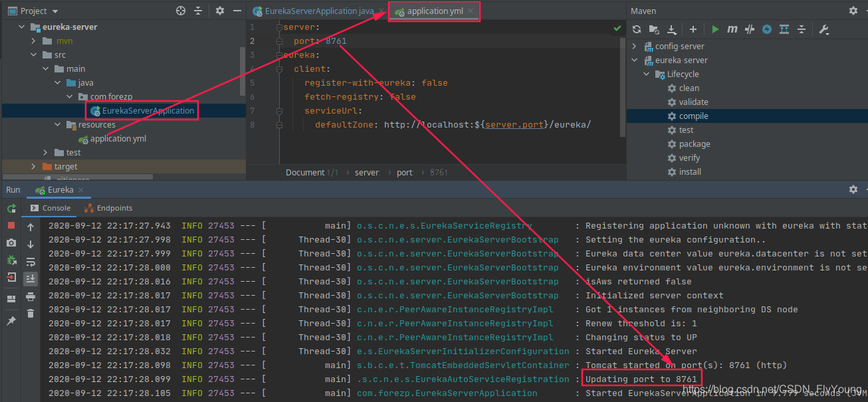Download sources and documentation in Maven toolbar

[x=672, y=29]
